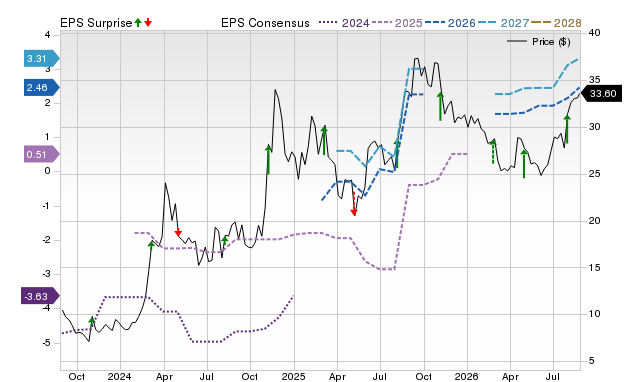Viewport: 640px width, 382px height.
Task: Toggle the 2027 EPS consensus legend entry
Action: 503,23
